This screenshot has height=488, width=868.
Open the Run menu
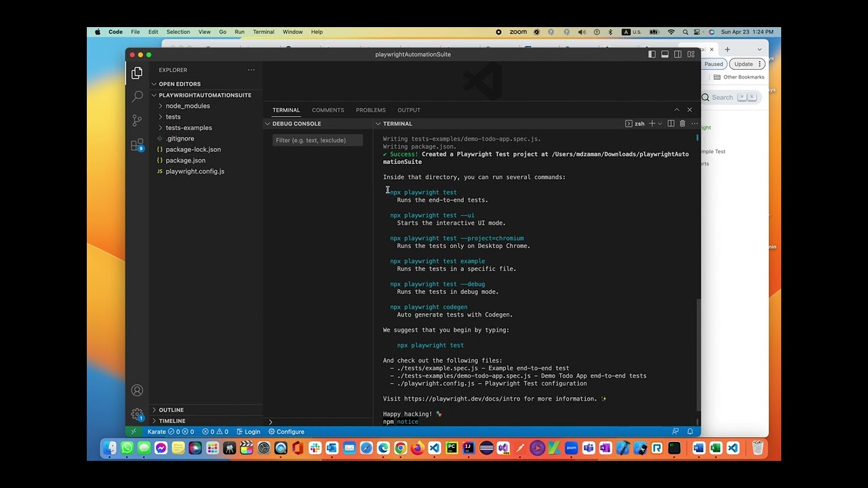pos(239,32)
